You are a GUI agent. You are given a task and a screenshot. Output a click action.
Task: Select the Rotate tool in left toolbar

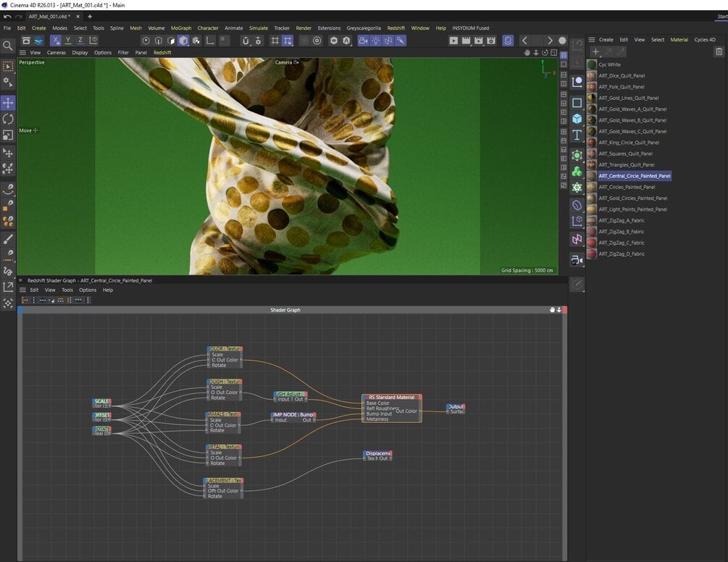point(8,119)
